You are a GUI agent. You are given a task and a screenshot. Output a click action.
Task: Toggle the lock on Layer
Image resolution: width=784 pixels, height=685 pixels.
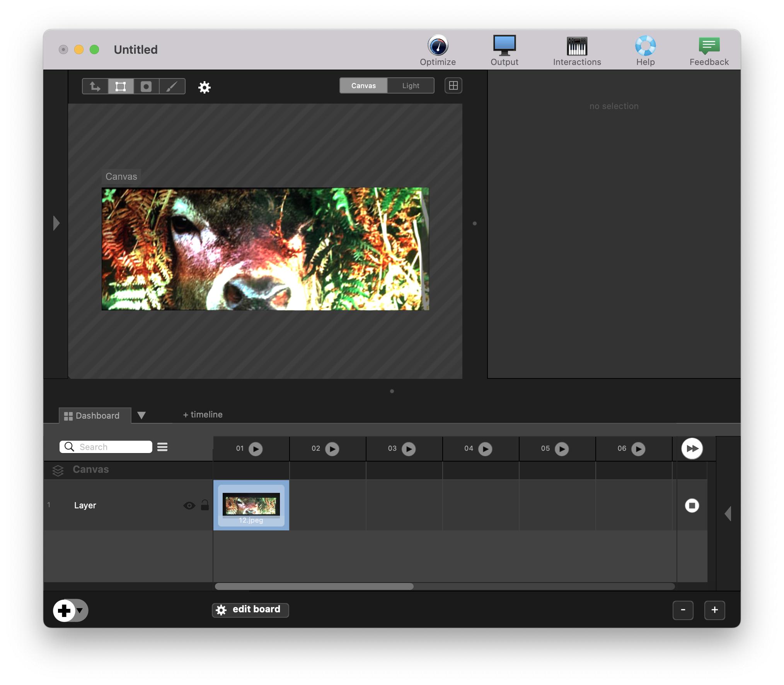coord(205,505)
